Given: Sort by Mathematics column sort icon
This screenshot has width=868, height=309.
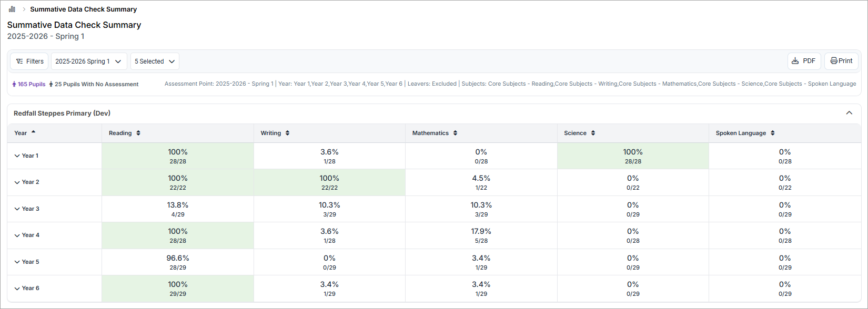Looking at the screenshot, I should (455, 133).
